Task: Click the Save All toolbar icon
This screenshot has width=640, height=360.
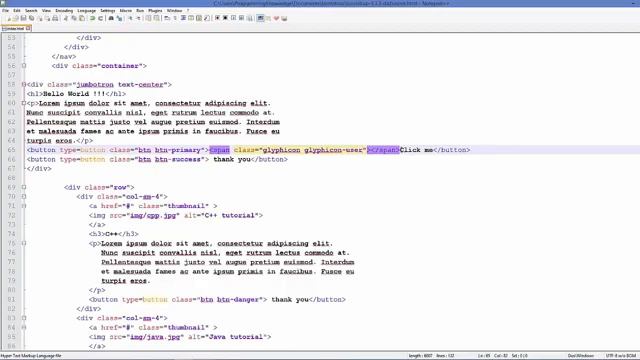Action: [x=31, y=18]
